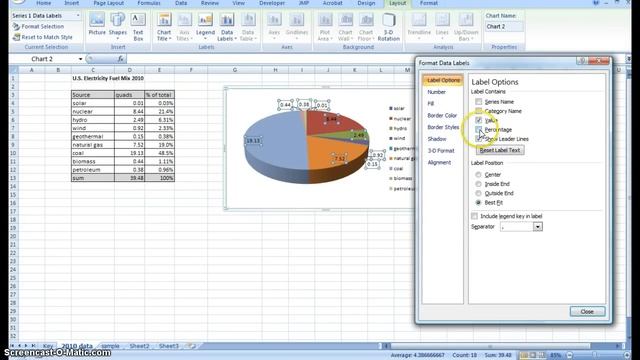640x360 pixels.
Task: Open the Trendline options
Action: point(419,26)
